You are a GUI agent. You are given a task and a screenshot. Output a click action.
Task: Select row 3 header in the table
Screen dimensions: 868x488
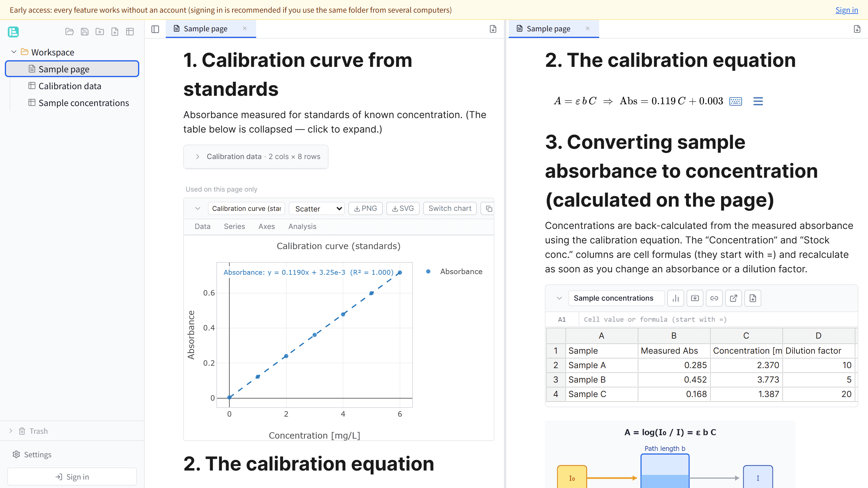pyautogui.click(x=556, y=380)
